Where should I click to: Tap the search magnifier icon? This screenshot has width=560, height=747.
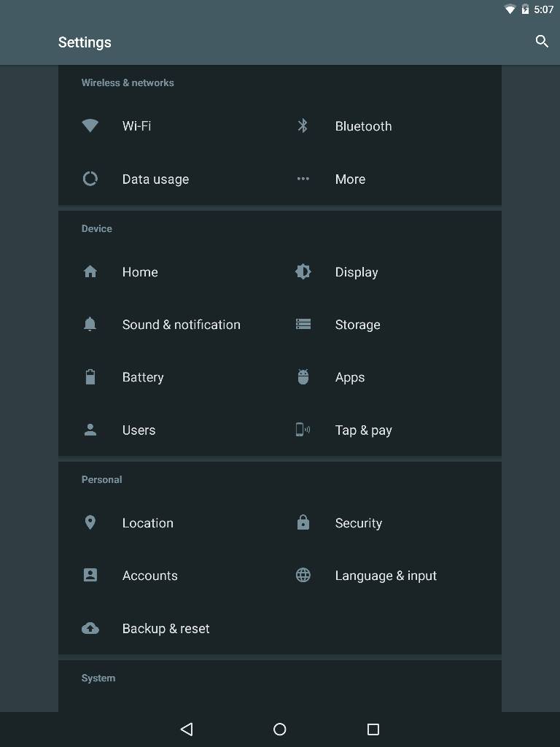point(542,42)
